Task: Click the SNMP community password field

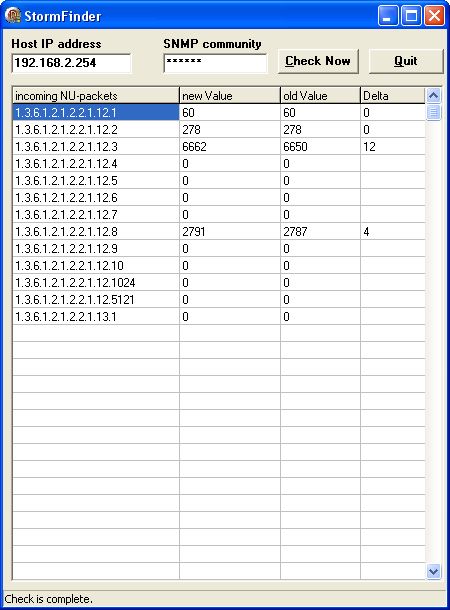Action: tap(215, 63)
